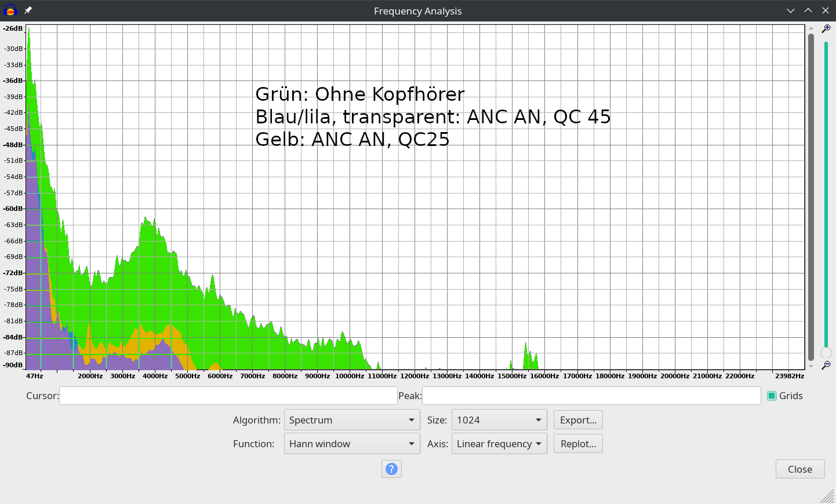836x504 pixels.
Task: Click the pin window icon
Action: click(x=28, y=10)
